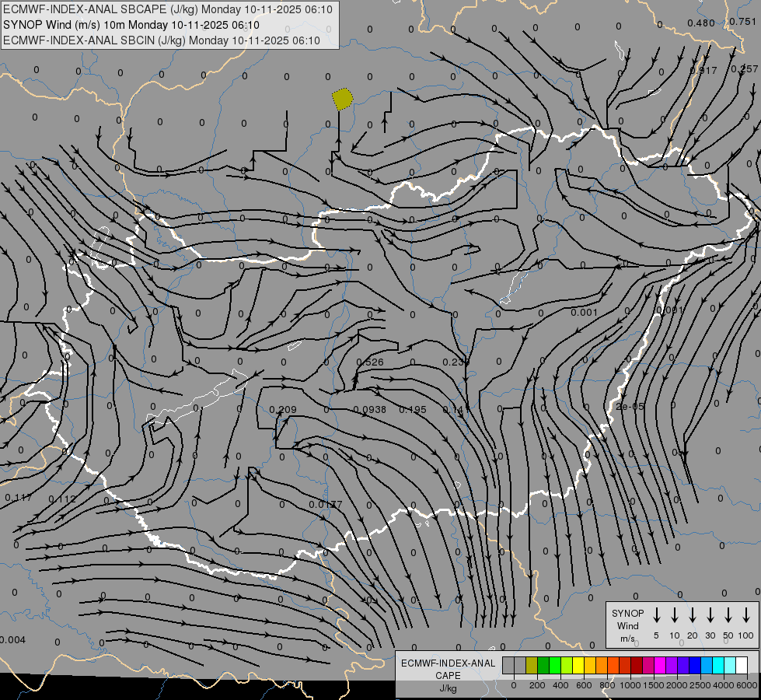The height and width of the screenshot is (700, 761).
Task: Click the 400 tick label on CAPE scale
Action: (x=560, y=685)
